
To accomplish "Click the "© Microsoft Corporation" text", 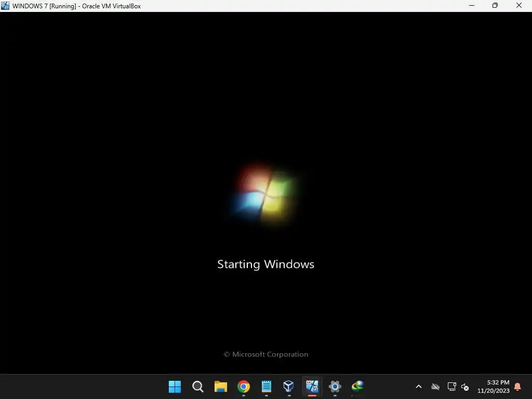I will click(265, 354).
